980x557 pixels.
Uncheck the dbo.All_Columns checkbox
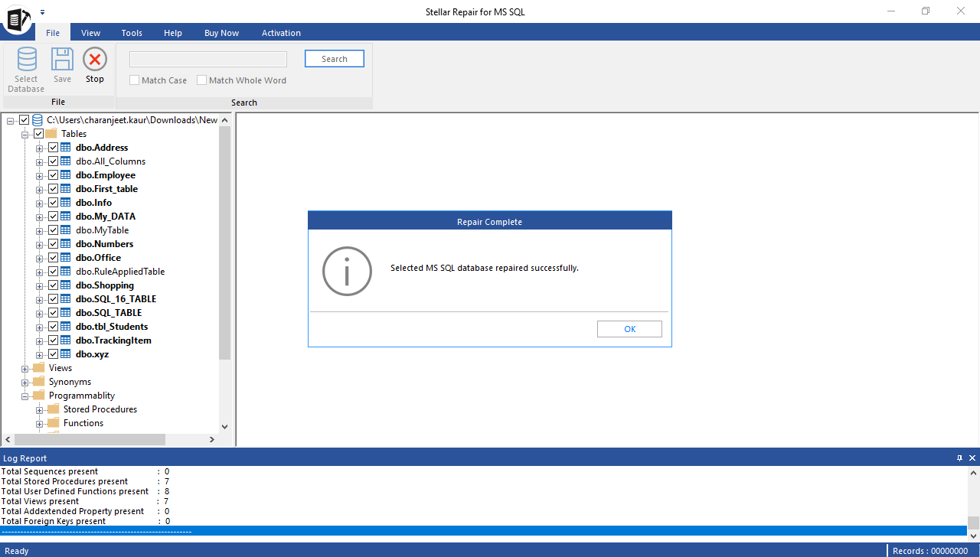(54, 161)
